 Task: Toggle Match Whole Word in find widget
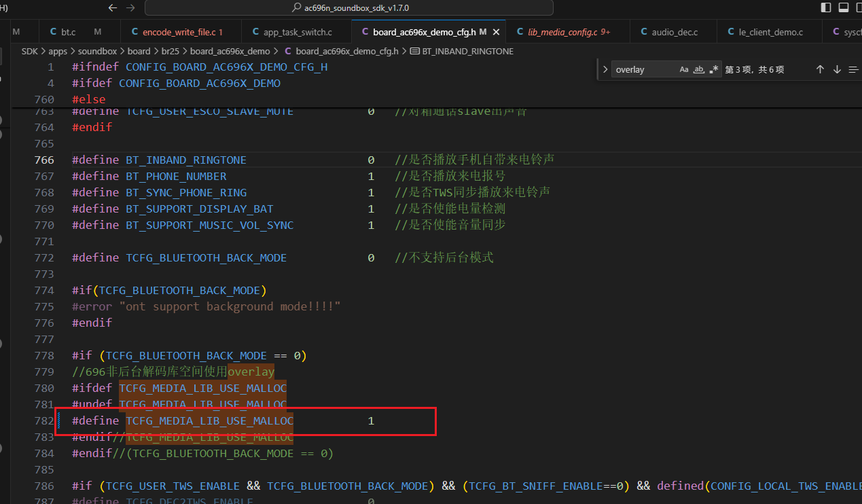699,69
